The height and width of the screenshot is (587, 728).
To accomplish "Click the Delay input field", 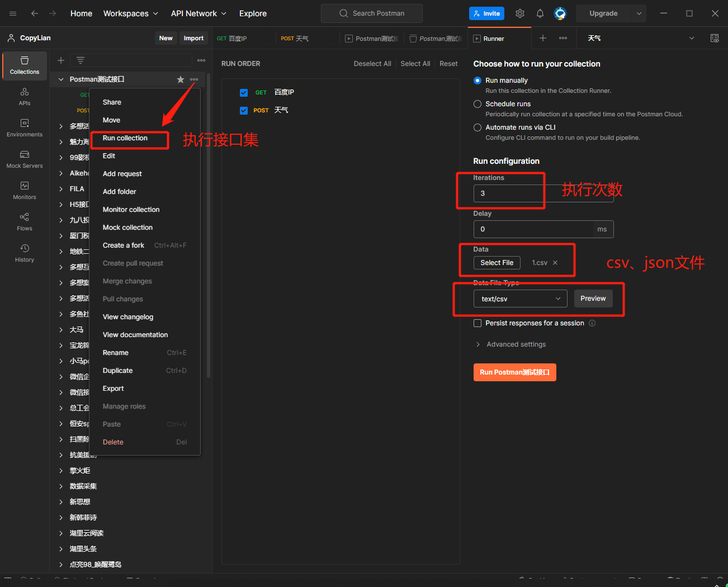I will [533, 229].
